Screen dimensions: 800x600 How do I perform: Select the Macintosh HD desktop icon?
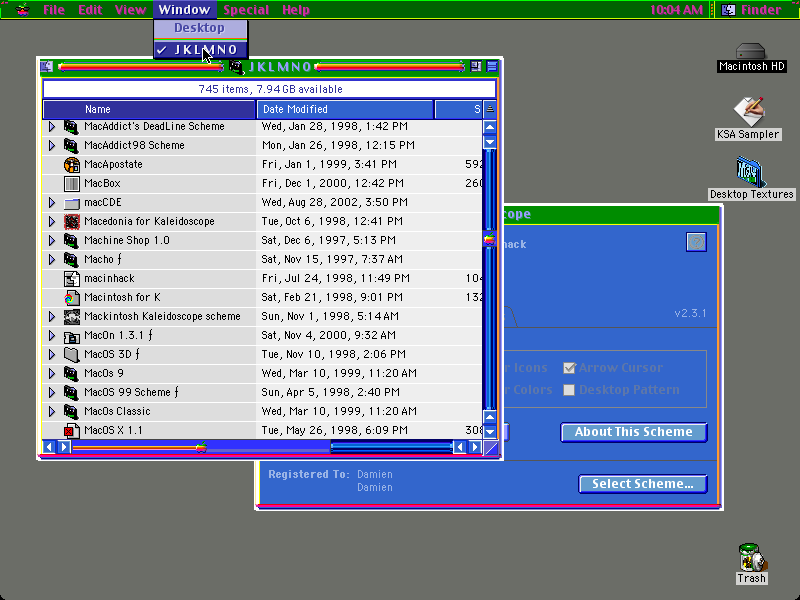click(751, 52)
